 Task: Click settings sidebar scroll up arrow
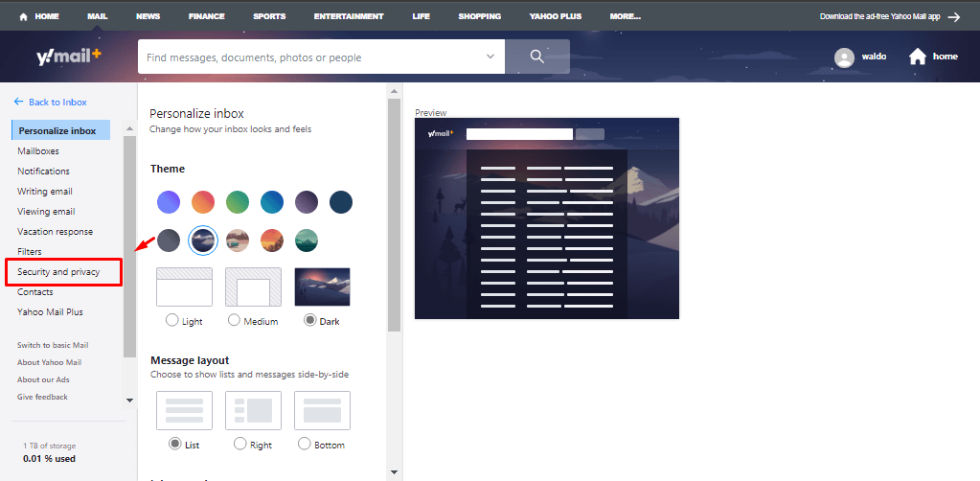coord(129,128)
